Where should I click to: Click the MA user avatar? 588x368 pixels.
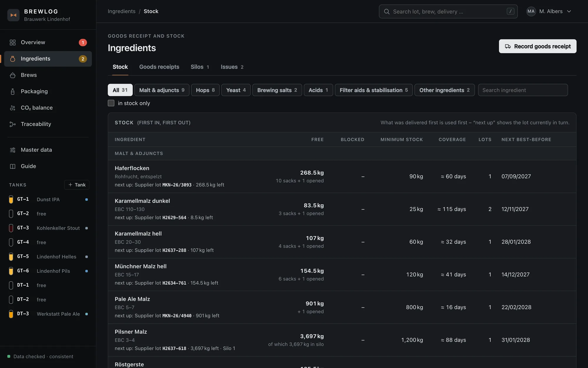pos(531,11)
